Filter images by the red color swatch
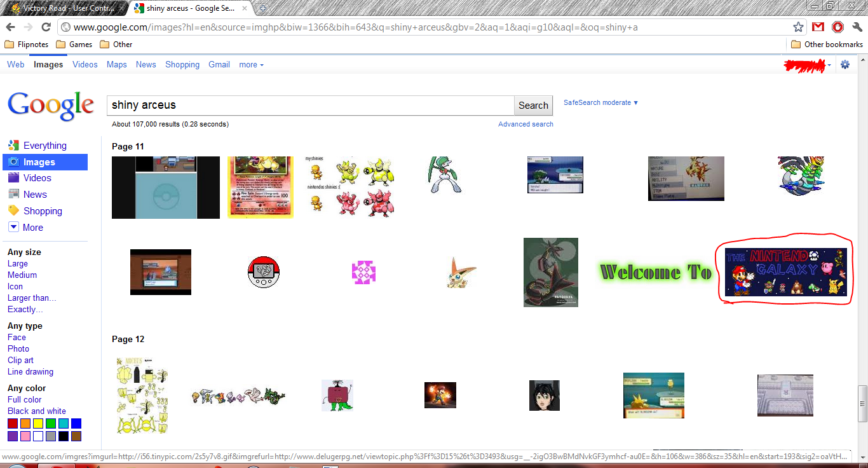 pyautogui.click(x=13, y=423)
